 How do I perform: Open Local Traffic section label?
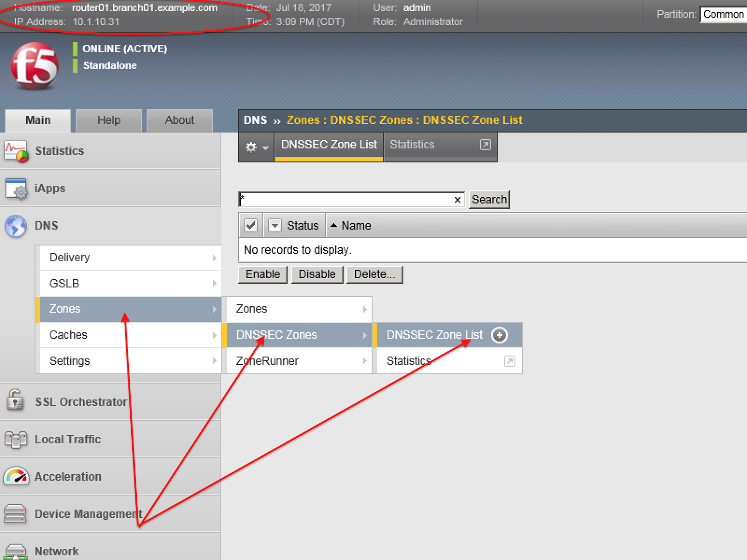click(x=68, y=440)
